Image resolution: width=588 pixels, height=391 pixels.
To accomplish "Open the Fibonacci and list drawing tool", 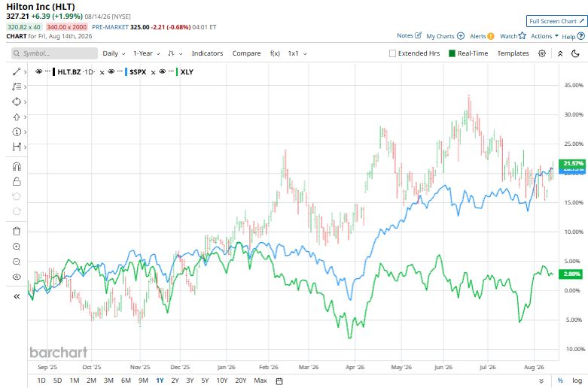I will click(x=16, y=86).
